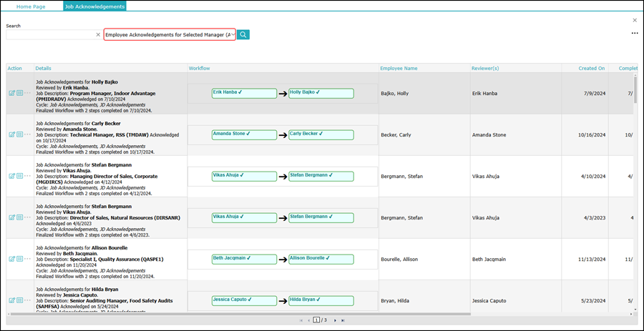Viewport: 644px width, 331px height.
Task: Click the page number input box
Action: [316, 320]
